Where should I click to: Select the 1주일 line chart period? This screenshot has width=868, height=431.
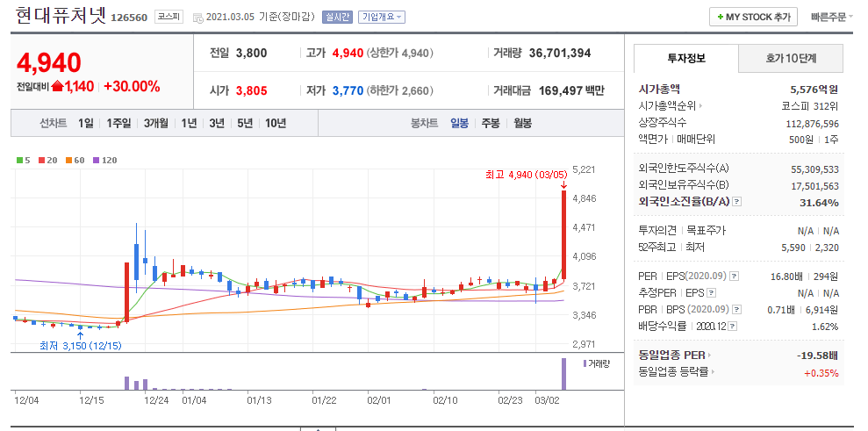[x=119, y=123]
